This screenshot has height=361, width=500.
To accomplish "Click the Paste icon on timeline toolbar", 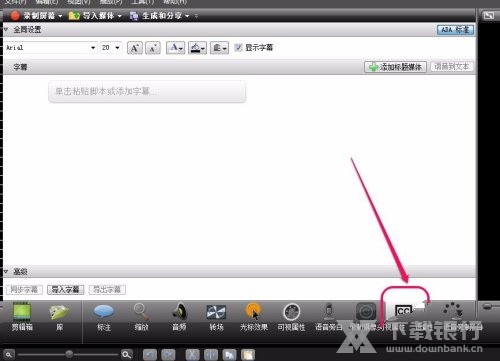I will coord(248,355).
